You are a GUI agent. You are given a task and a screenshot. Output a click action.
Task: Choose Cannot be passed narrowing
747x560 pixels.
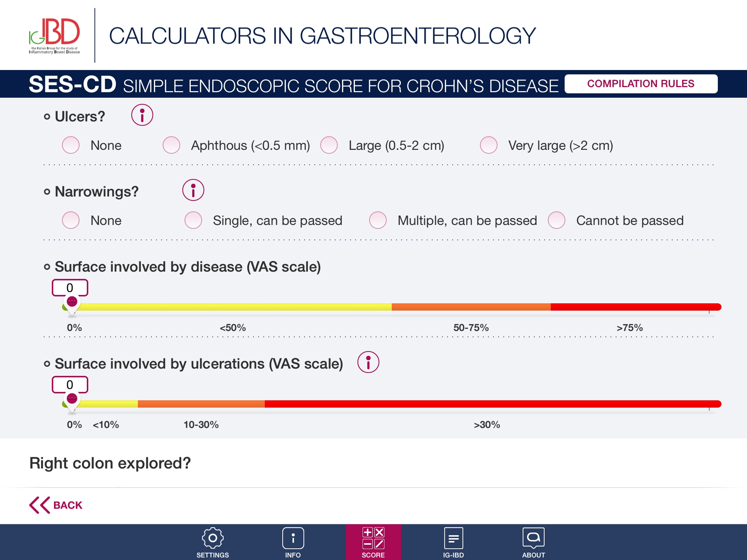pos(557,221)
